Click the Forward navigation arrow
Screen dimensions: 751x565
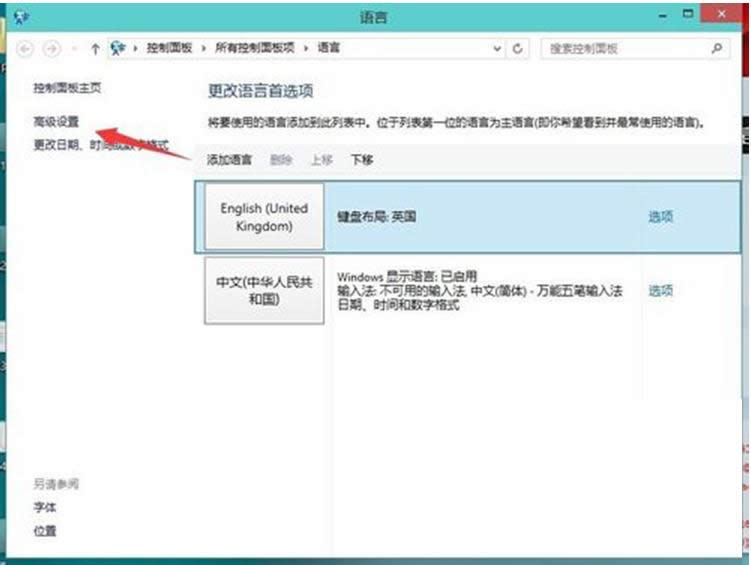pyautogui.click(x=52, y=48)
